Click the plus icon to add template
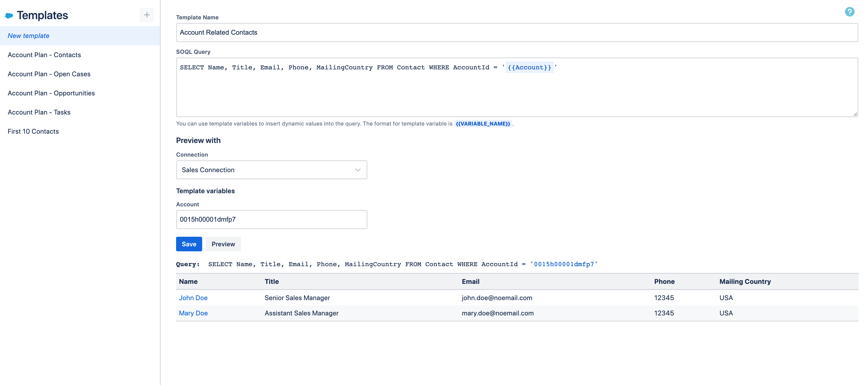Screen dimensions: 868x385 tap(147, 15)
